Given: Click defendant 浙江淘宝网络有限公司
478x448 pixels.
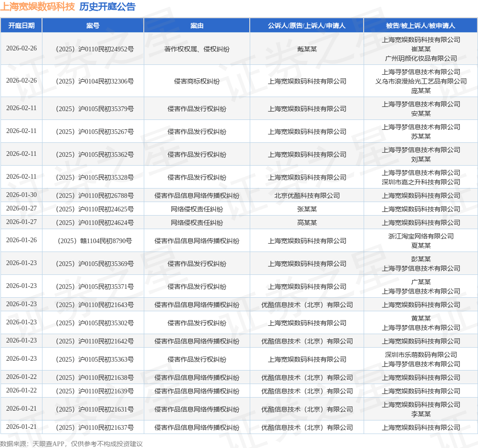Looking at the screenshot, I should 421,236.
